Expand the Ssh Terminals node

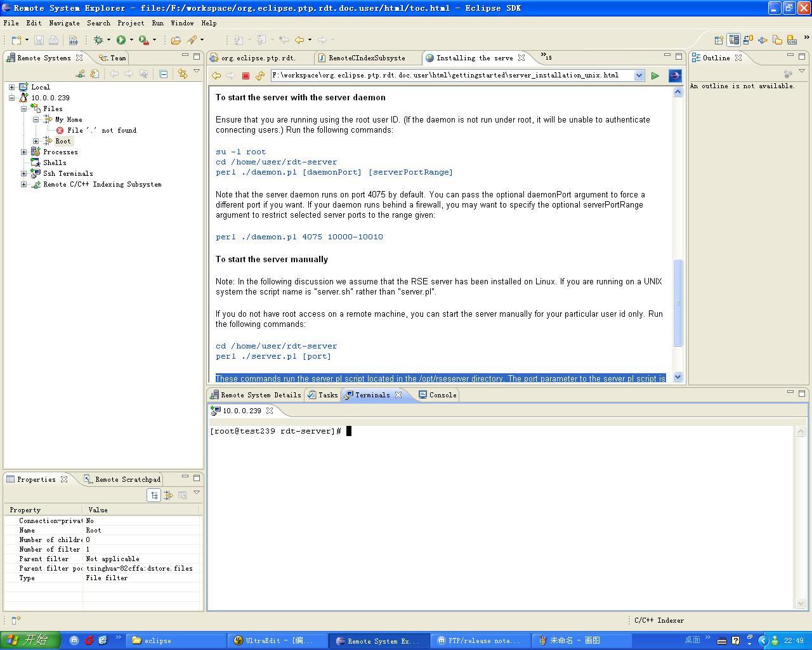point(23,173)
